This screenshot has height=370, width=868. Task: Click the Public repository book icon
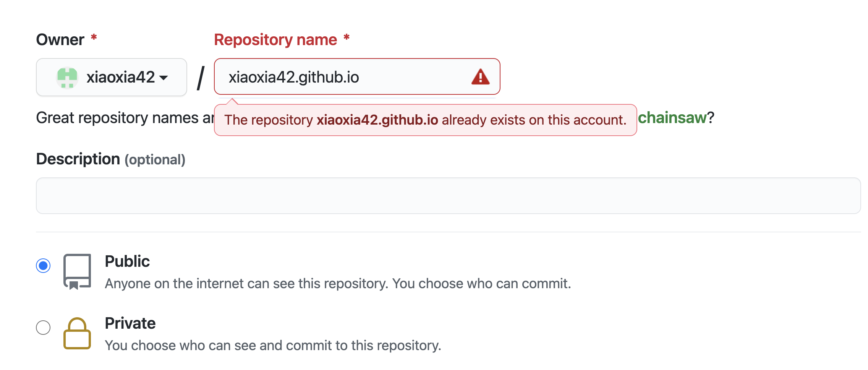point(77,271)
